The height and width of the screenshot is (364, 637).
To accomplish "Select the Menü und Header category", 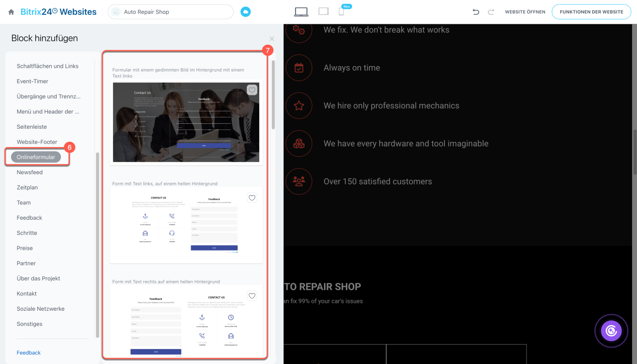I will 48,112.
